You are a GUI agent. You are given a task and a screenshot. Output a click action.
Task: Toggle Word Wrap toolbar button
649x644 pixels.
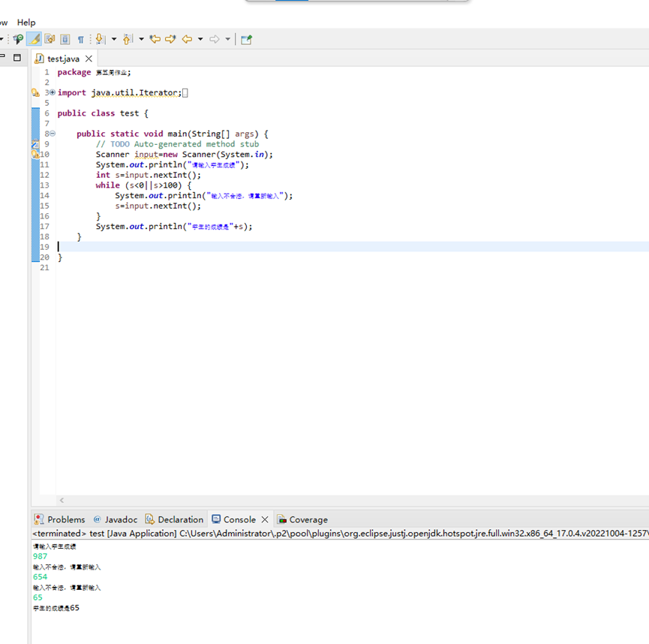click(x=50, y=39)
